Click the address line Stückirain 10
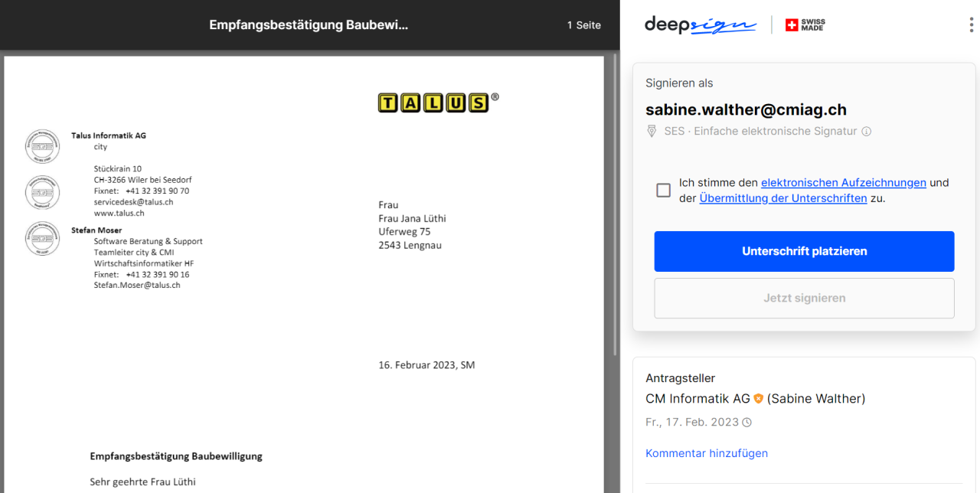This screenshot has width=980, height=493. pyautogui.click(x=118, y=168)
